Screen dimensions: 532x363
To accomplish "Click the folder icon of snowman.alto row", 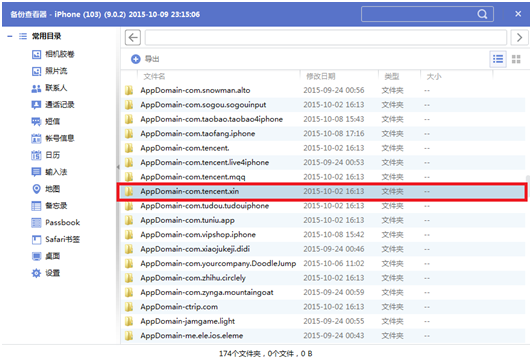I will click(x=129, y=90).
